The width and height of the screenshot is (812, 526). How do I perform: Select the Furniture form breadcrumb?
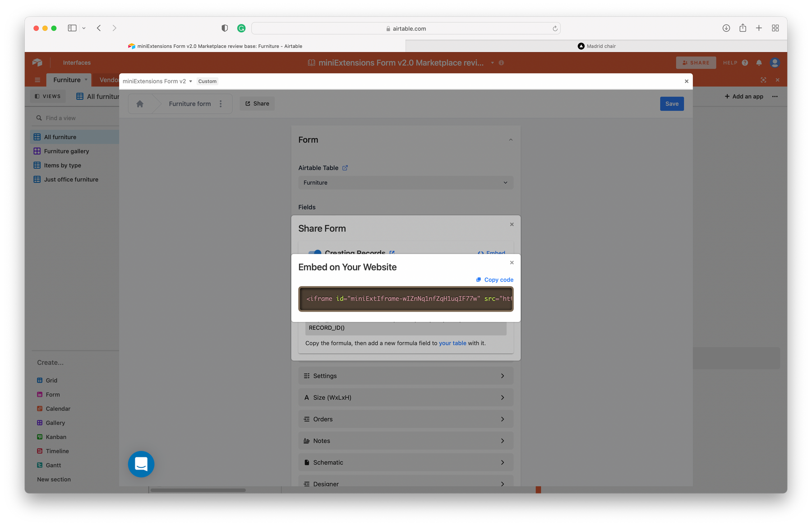pos(190,104)
